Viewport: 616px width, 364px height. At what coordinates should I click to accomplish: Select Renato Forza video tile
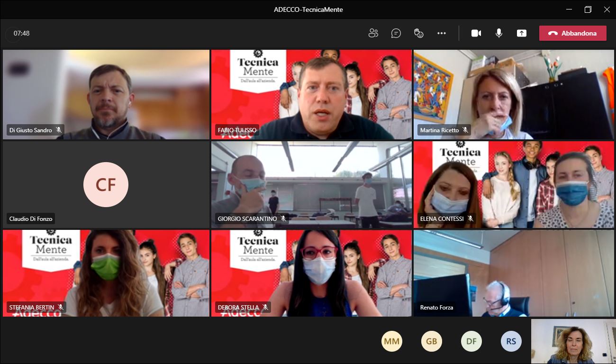pyautogui.click(x=514, y=273)
